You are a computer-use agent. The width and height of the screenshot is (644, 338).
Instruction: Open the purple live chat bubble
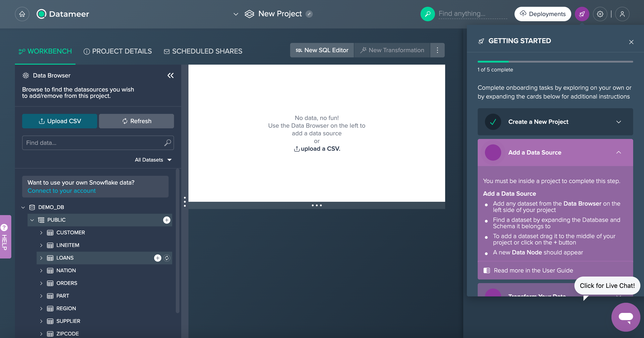tap(625, 317)
